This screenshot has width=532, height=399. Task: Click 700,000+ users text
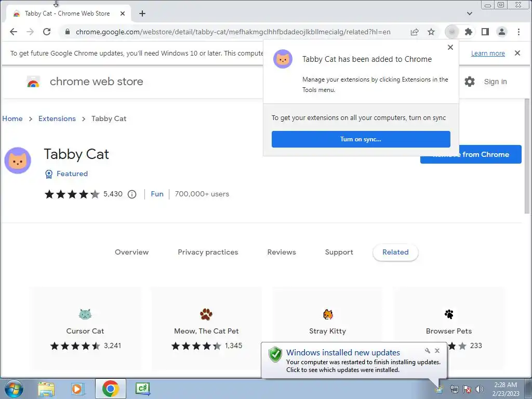pyautogui.click(x=202, y=194)
